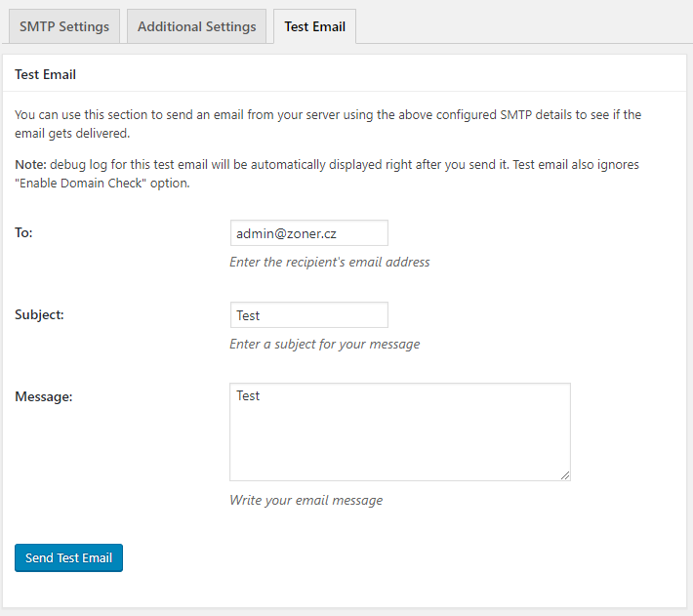Click the "To:" field label
Screen dimensions: 693x616
[x=24, y=233]
